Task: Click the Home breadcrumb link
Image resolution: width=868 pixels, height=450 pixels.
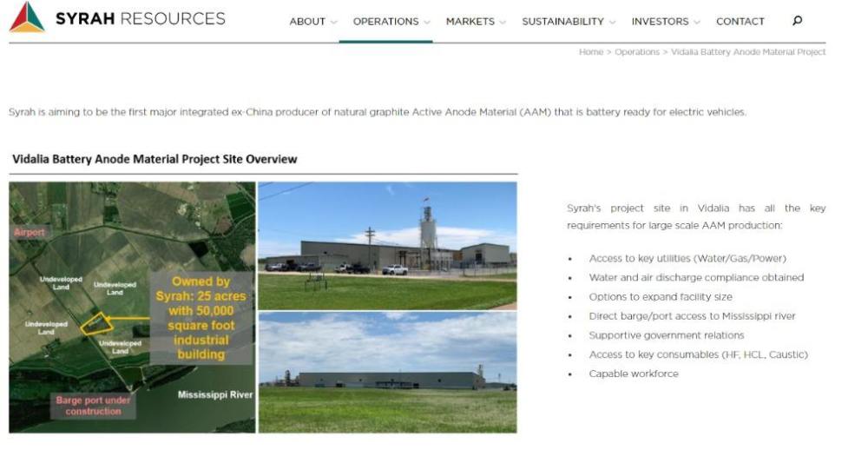Action: point(590,52)
